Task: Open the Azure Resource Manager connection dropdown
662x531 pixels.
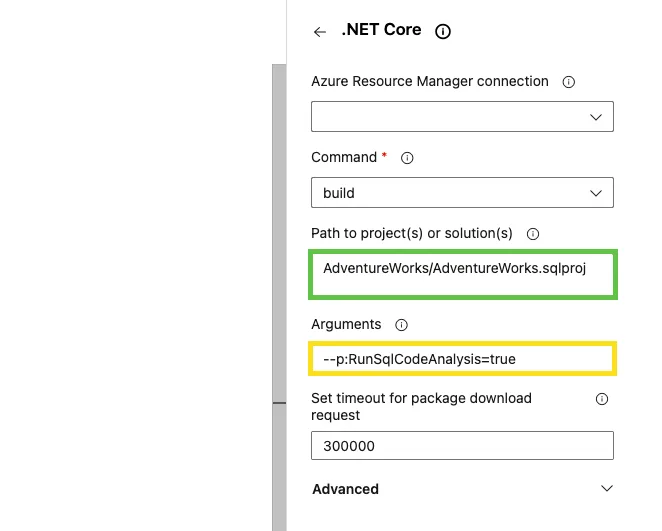Action: point(462,116)
